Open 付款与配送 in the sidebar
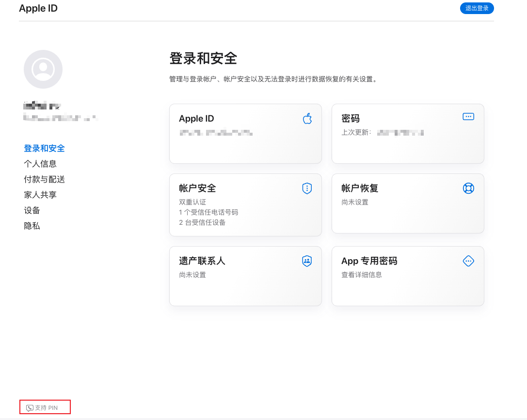The width and height of the screenshot is (527, 420). (x=45, y=179)
